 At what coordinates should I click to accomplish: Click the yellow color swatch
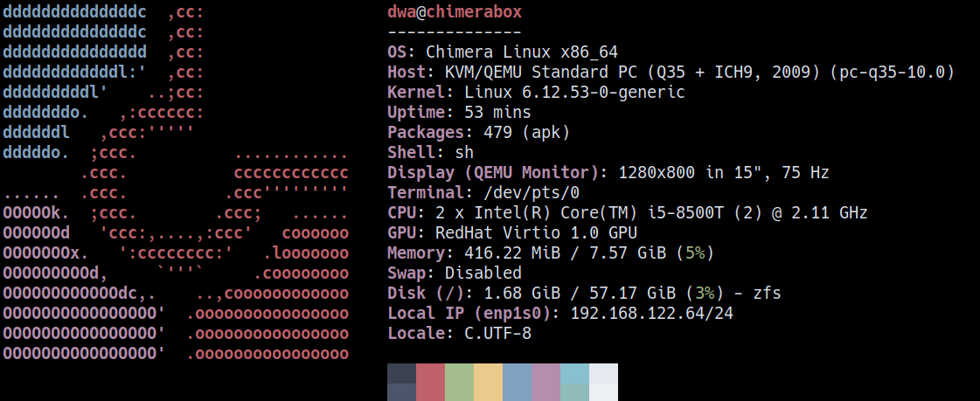(488, 382)
